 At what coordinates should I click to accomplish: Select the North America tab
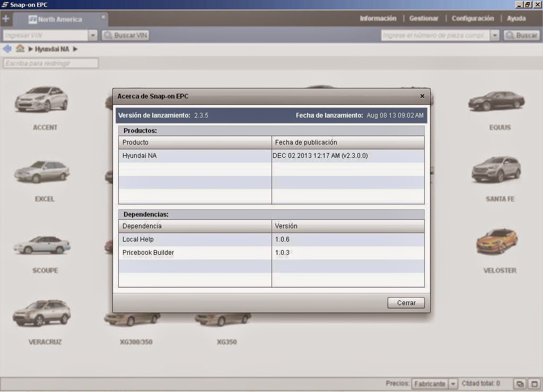60,20
